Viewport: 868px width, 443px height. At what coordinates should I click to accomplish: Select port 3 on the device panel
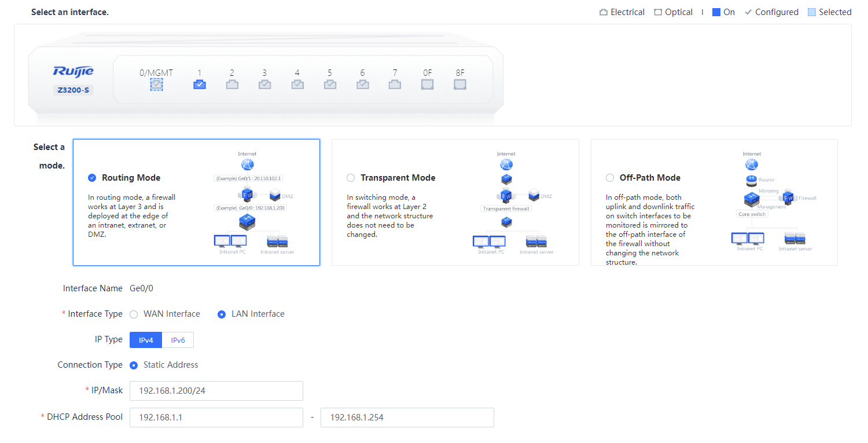[x=264, y=85]
